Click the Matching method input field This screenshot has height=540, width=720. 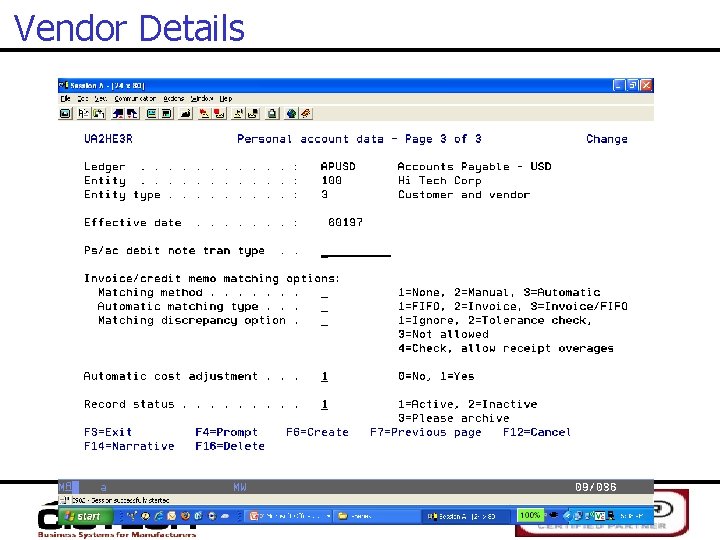pyautogui.click(x=325, y=293)
